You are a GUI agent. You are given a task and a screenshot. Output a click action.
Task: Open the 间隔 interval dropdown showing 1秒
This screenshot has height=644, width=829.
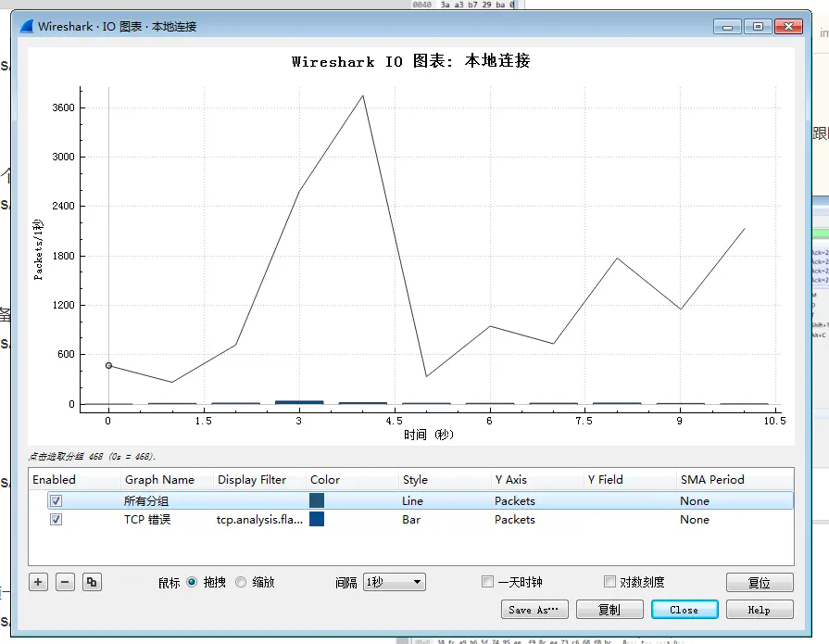(396, 582)
